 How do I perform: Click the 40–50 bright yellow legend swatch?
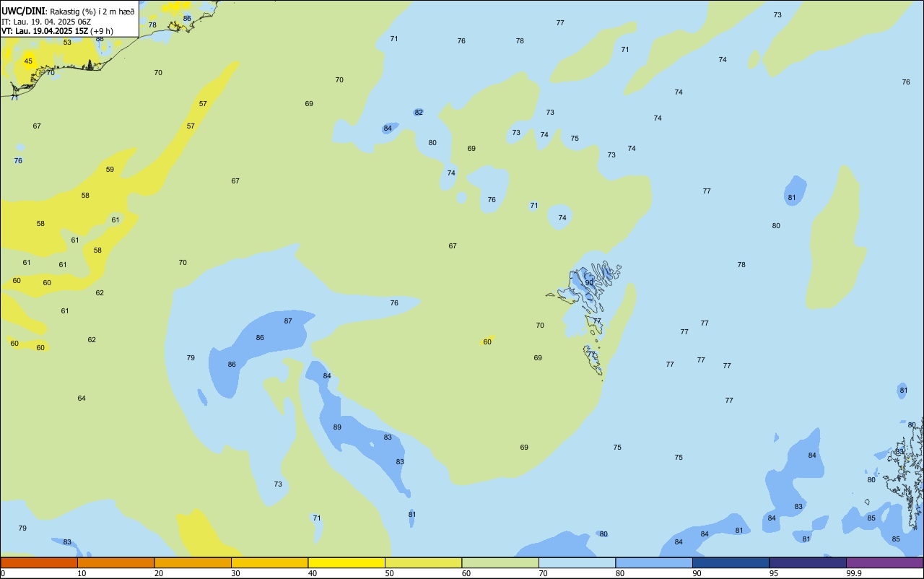coord(346,562)
